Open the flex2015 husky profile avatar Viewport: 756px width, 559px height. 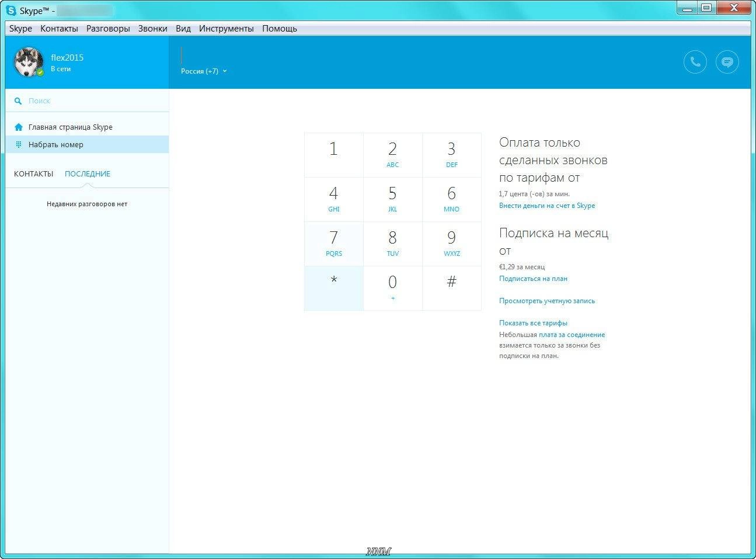[28, 62]
